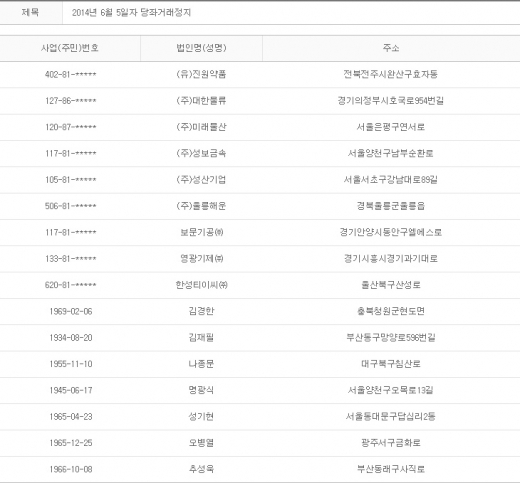Select birth date '1969-02-06'

[71, 311]
